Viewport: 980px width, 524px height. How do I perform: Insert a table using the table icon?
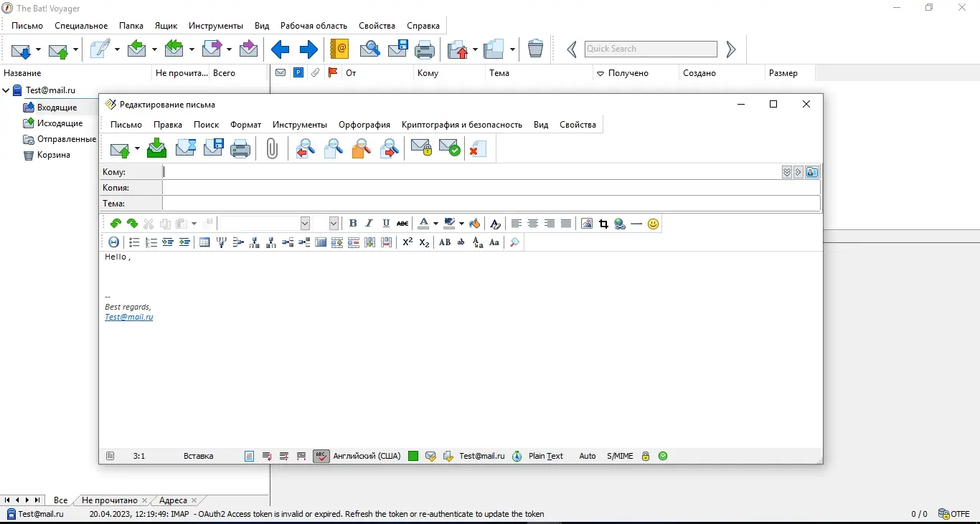pyautogui.click(x=204, y=242)
